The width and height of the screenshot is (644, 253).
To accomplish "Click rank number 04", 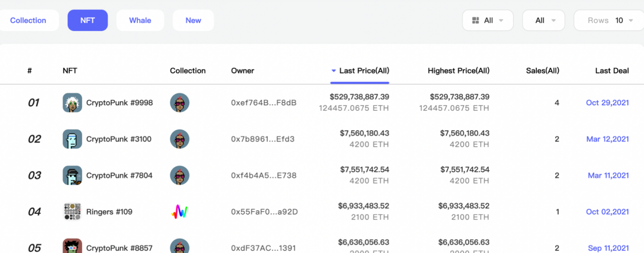I will coord(34,212).
